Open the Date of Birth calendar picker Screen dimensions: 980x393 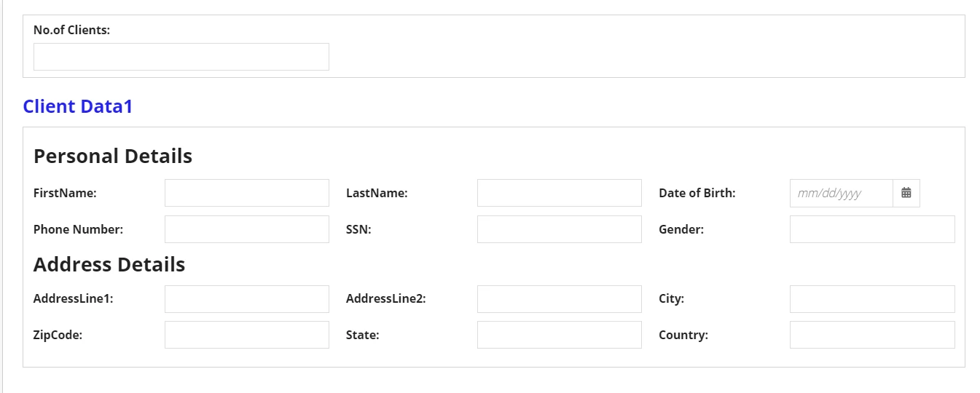(x=906, y=193)
